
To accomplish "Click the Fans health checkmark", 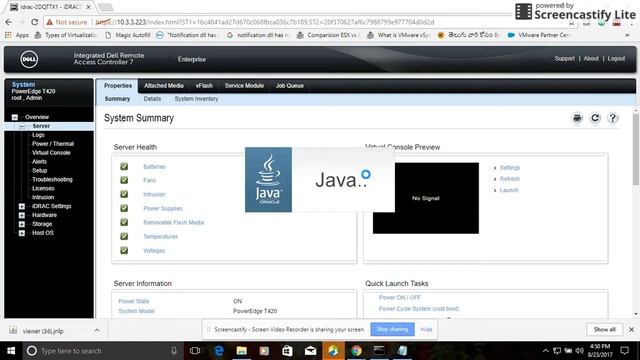I will [124, 180].
